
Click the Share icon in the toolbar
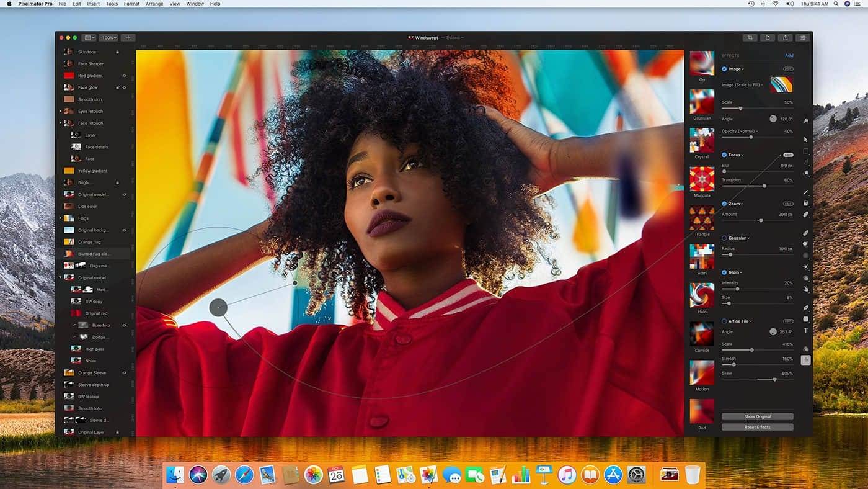pyautogui.click(x=786, y=38)
